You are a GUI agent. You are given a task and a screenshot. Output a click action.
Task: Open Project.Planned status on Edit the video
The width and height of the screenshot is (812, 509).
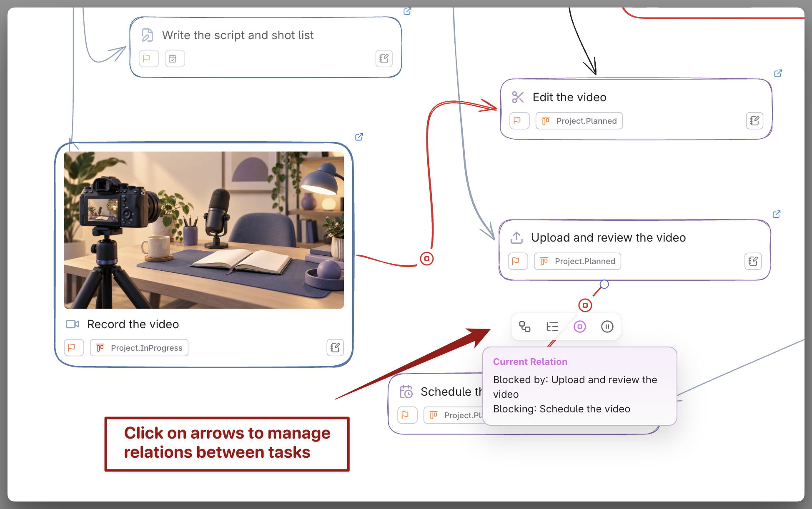[579, 121]
